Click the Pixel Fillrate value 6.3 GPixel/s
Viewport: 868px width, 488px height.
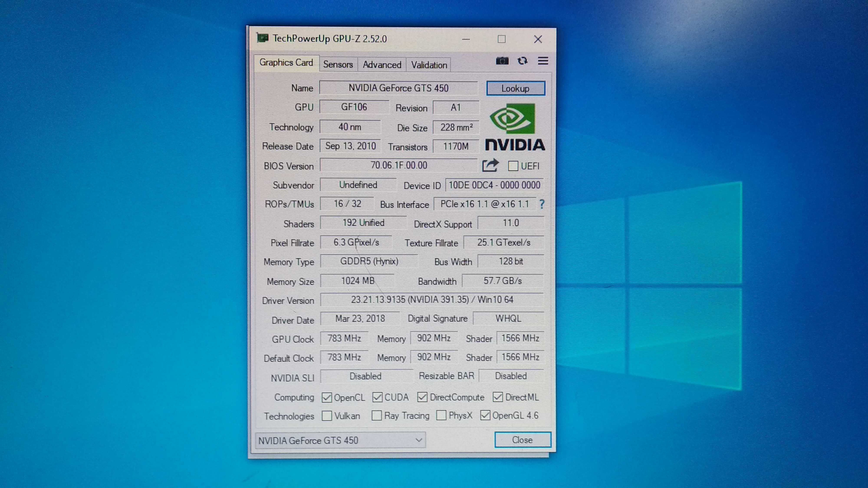(356, 242)
